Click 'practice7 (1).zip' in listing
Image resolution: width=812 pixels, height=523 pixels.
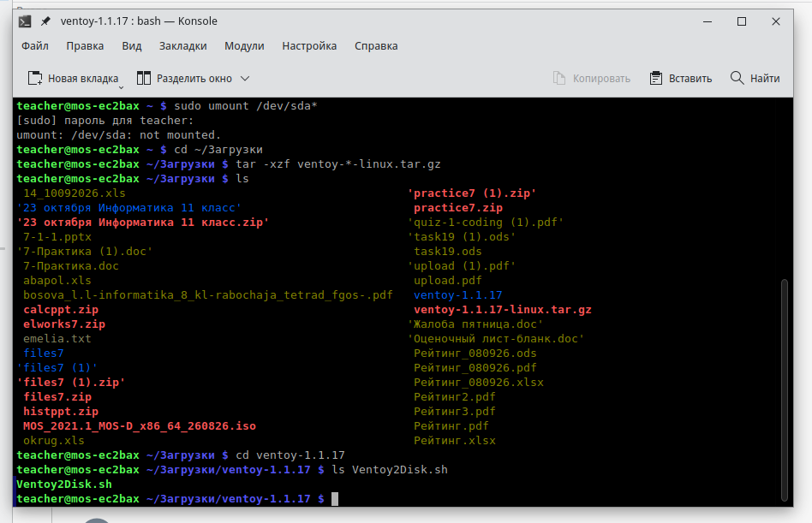pos(472,193)
